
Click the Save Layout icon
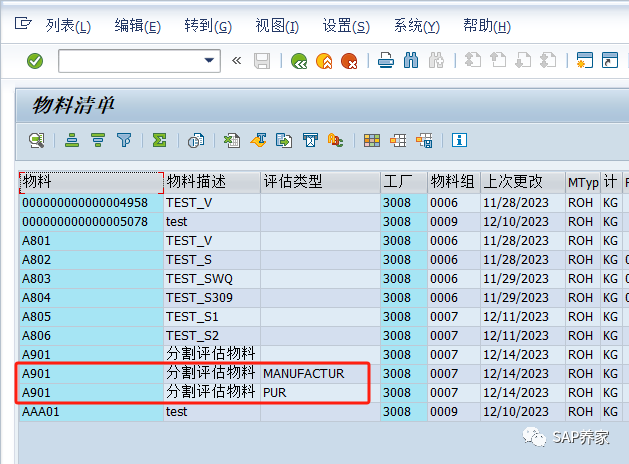coord(424,140)
